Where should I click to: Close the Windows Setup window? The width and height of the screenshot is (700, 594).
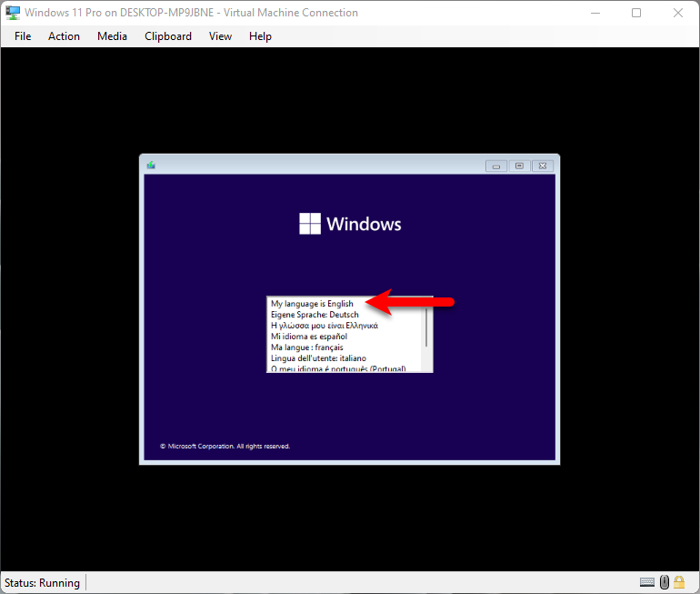pyautogui.click(x=543, y=166)
